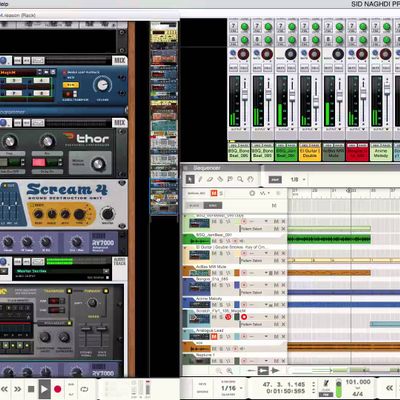Click the 4/4 time signature display
Image resolution: width=400 pixels, height=400 pixels.
357,394
